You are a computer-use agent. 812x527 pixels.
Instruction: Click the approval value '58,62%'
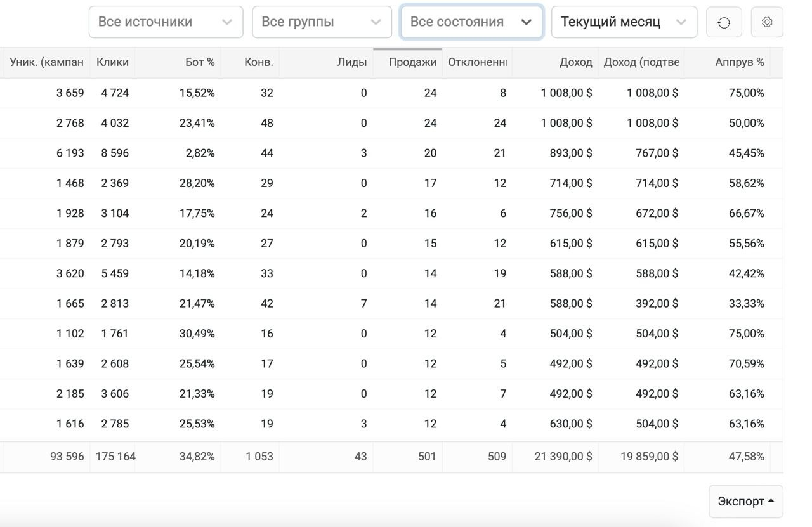click(x=747, y=183)
